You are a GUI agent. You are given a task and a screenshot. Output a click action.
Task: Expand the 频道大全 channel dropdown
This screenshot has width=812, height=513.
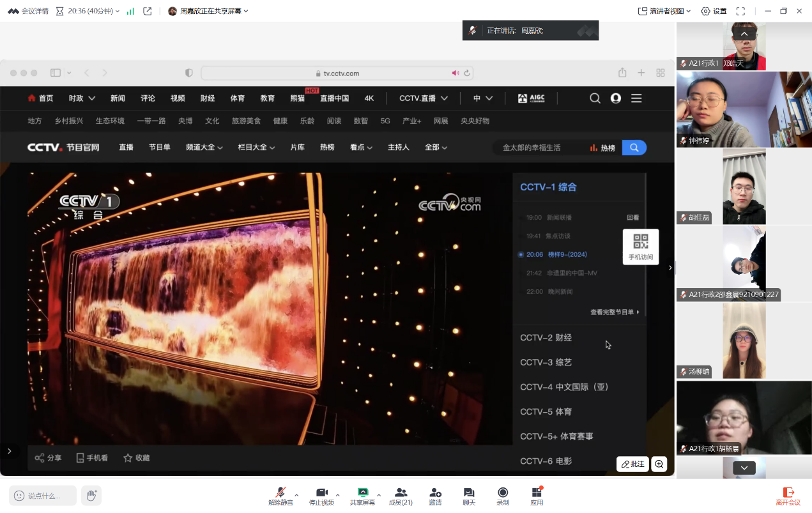204,148
